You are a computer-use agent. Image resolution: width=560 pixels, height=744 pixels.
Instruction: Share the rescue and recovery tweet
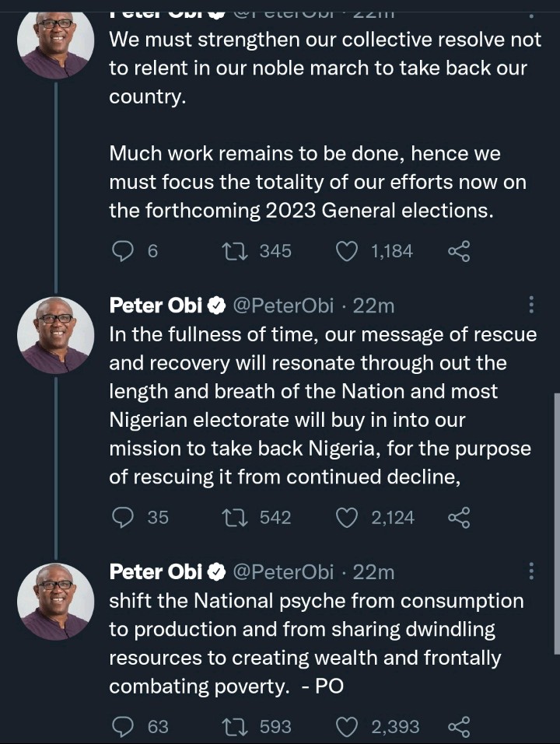pyautogui.click(x=459, y=517)
